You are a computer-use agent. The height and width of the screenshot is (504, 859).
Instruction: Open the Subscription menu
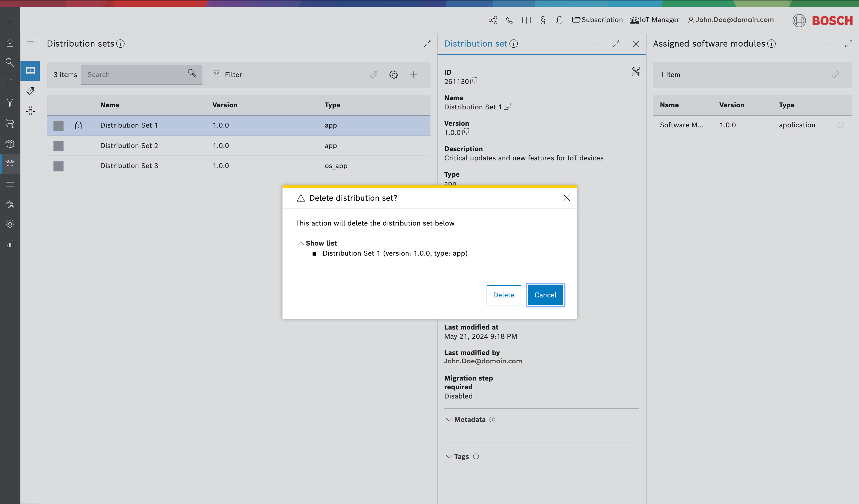pos(597,20)
